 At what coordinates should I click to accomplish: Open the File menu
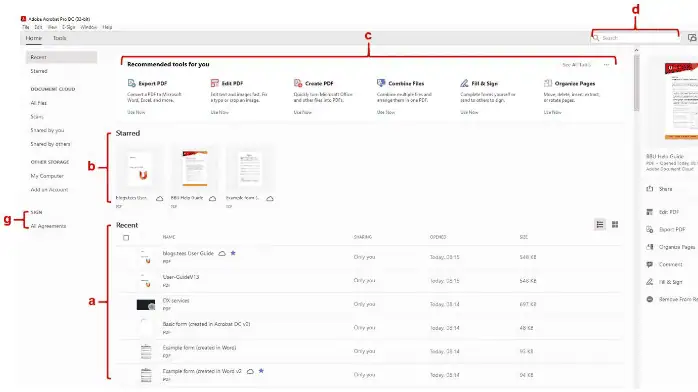pyautogui.click(x=26, y=27)
